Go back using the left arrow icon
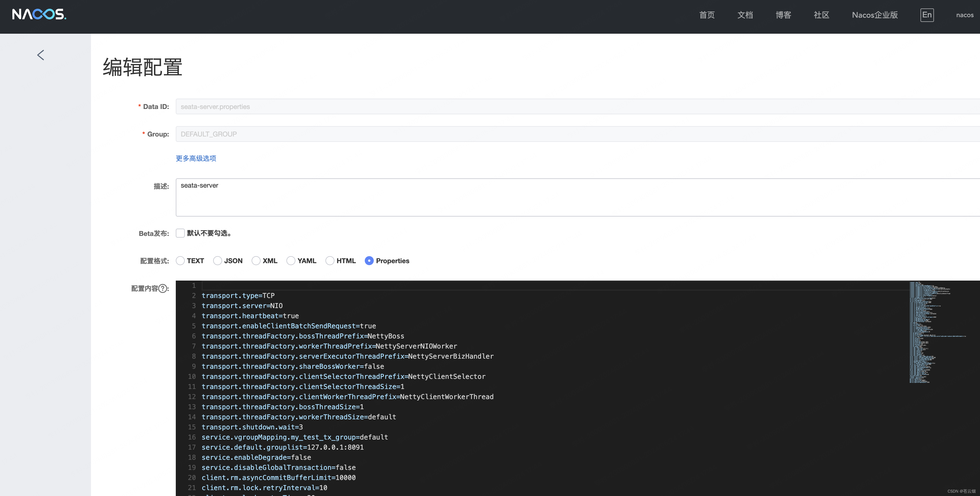This screenshot has height=496, width=980. point(41,55)
